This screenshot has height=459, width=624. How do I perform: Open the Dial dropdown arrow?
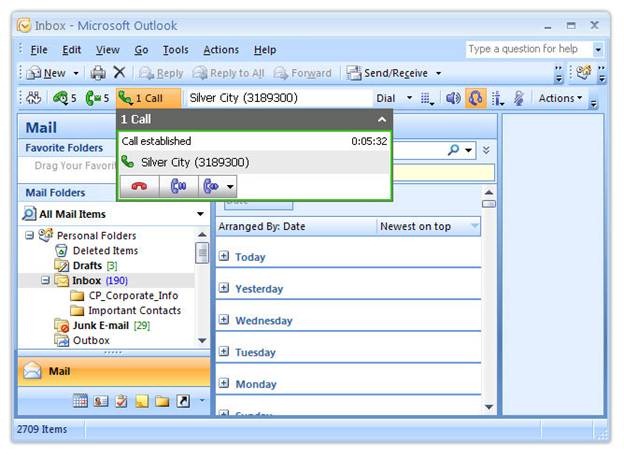click(x=410, y=98)
